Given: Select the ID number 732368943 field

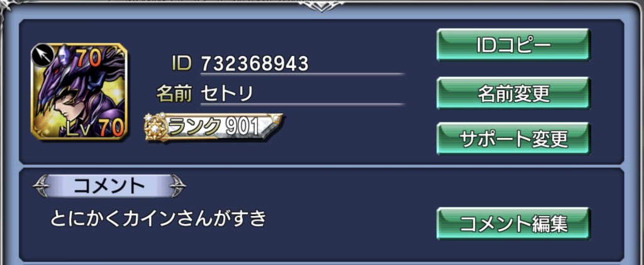Looking at the screenshot, I should (303, 64).
